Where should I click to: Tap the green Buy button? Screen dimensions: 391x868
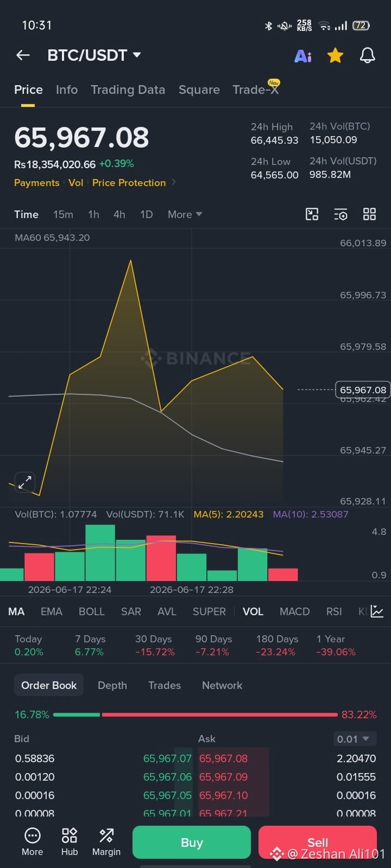pyautogui.click(x=192, y=843)
